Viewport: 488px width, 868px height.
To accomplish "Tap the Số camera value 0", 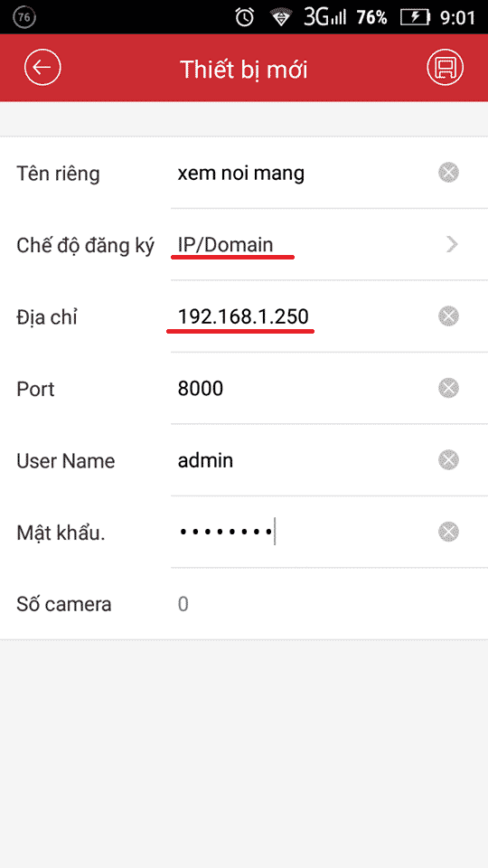I will (x=183, y=604).
